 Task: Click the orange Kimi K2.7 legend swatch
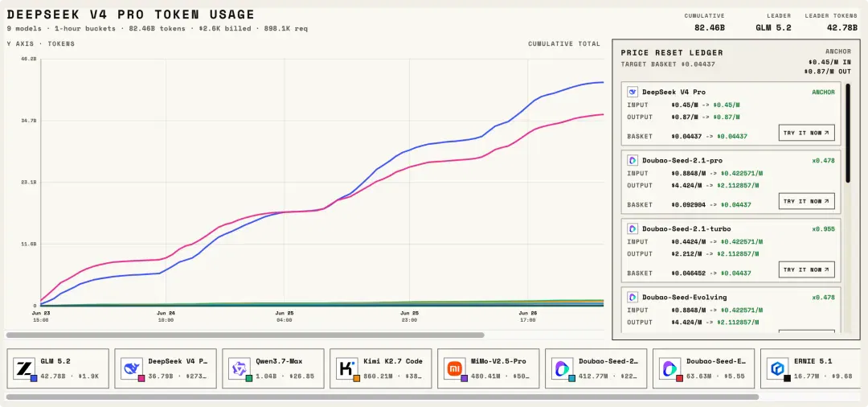[357, 378]
